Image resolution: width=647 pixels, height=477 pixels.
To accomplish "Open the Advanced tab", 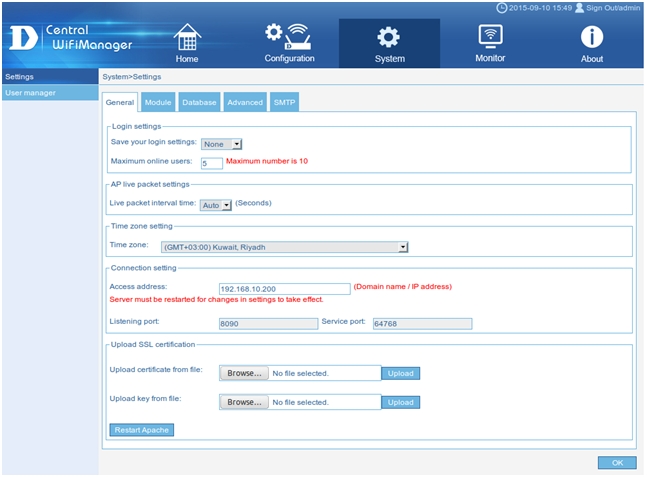I will 244,102.
